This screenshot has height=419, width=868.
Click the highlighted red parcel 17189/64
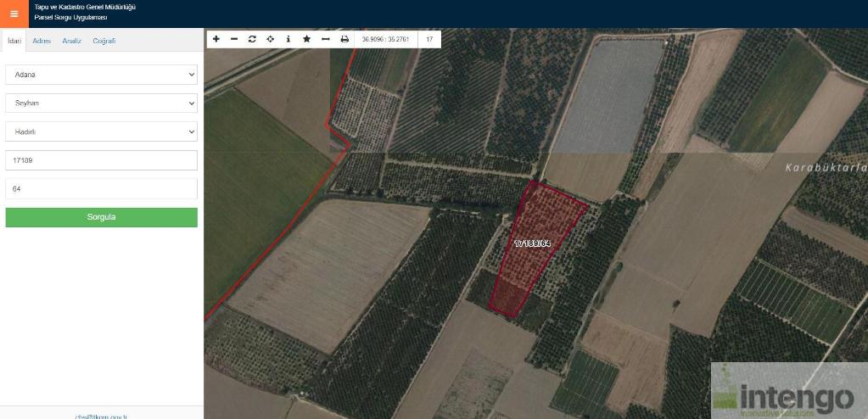535,254
